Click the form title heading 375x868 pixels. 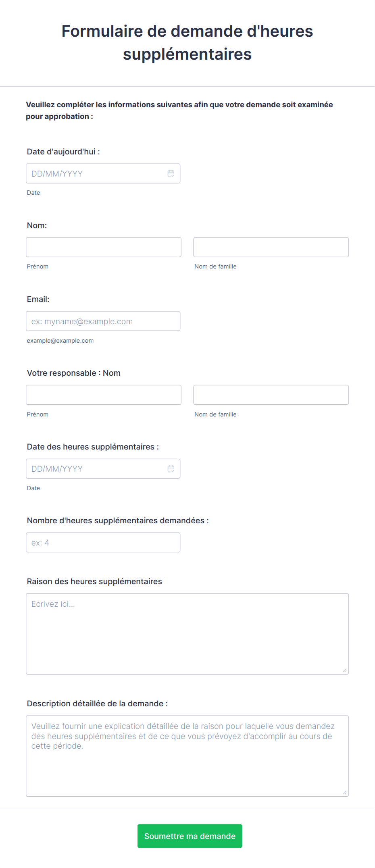point(187,43)
